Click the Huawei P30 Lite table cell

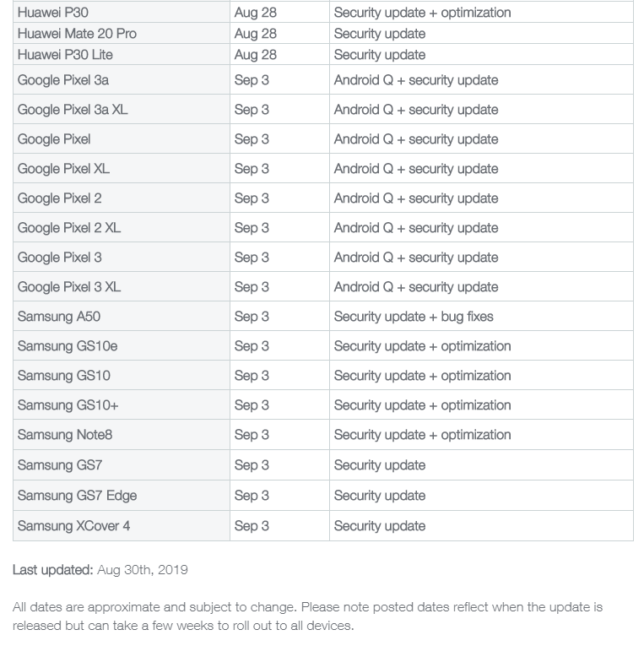click(x=65, y=55)
